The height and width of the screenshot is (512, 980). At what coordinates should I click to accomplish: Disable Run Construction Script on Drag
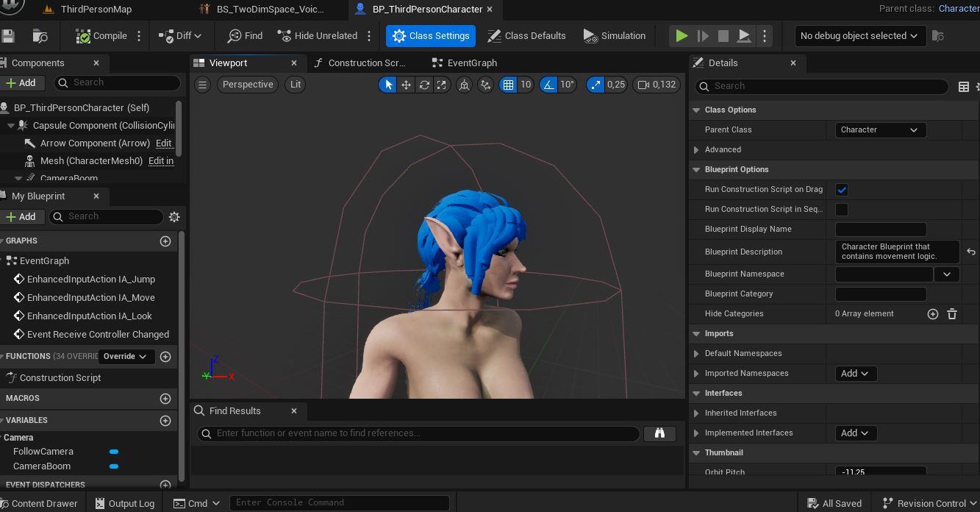click(x=842, y=190)
